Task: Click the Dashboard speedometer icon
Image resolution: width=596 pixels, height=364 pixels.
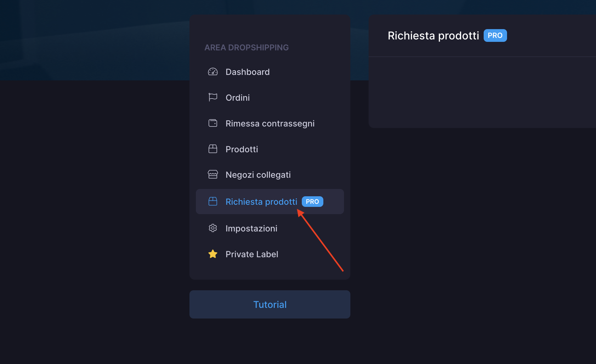Action: point(213,72)
